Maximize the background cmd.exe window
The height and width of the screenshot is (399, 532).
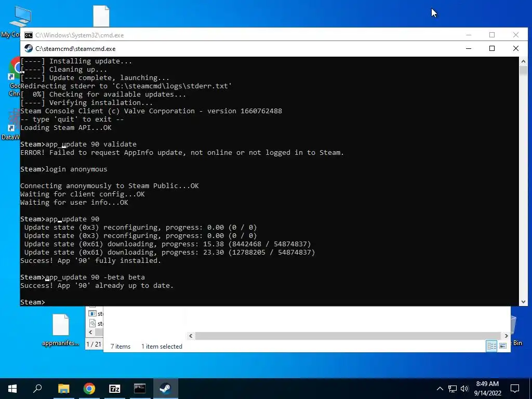point(492,35)
